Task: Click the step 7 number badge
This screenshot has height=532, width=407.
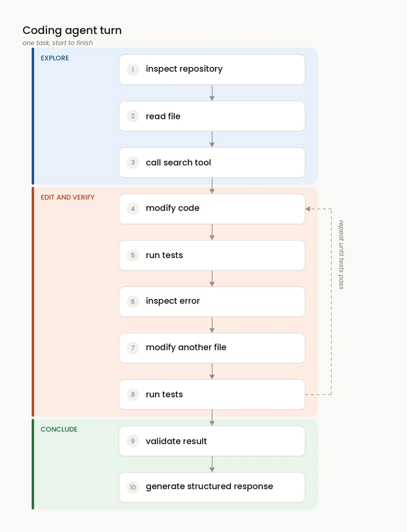Action: 133,348
